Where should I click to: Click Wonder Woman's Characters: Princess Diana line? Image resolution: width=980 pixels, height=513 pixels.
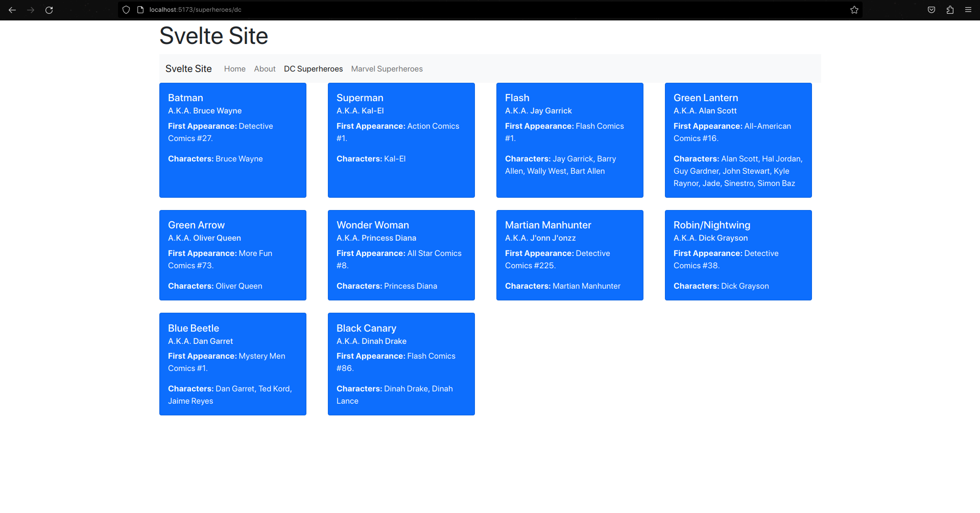coord(387,286)
